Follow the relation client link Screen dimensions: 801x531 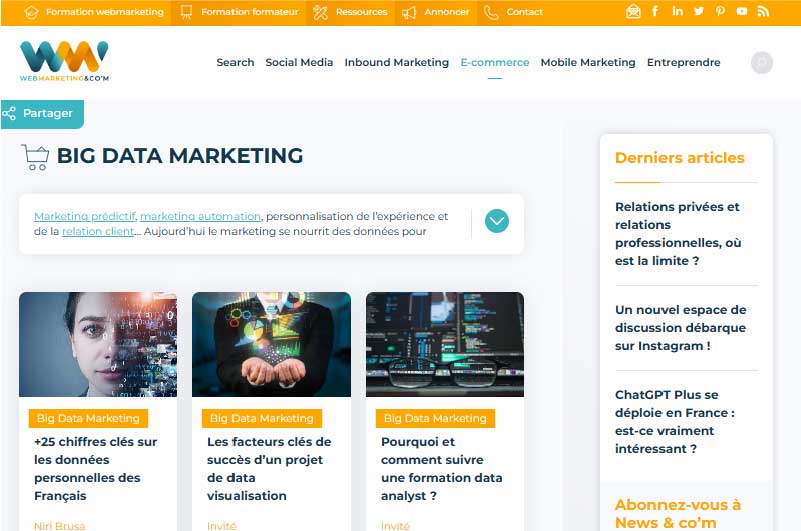[98, 232]
